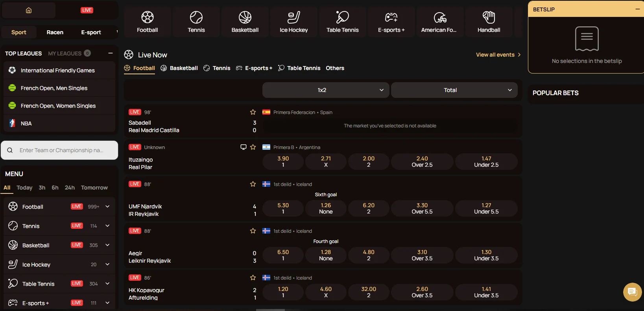Select Handball in the top sports bar

pos(489,22)
